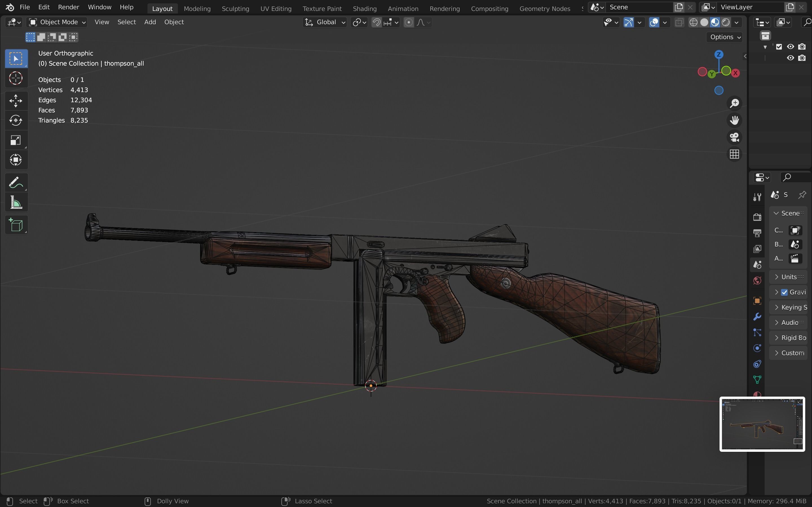Activate the Measure ruler tool
The height and width of the screenshot is (507, 812).
tap(16, 203)
